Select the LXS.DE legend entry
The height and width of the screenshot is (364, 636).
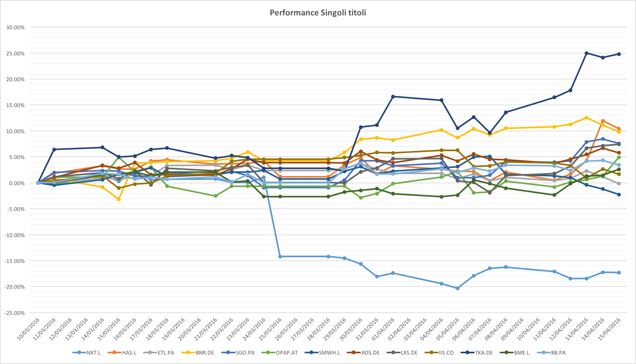409,353
